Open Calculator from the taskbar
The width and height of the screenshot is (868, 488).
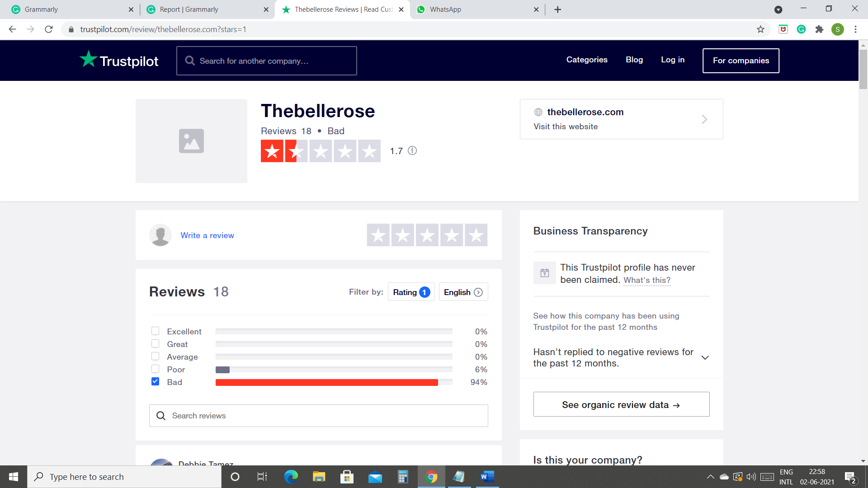[403, 477]
